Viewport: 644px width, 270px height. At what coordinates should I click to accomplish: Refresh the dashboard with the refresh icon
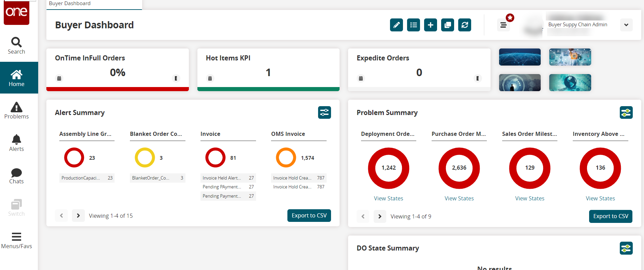464,25
